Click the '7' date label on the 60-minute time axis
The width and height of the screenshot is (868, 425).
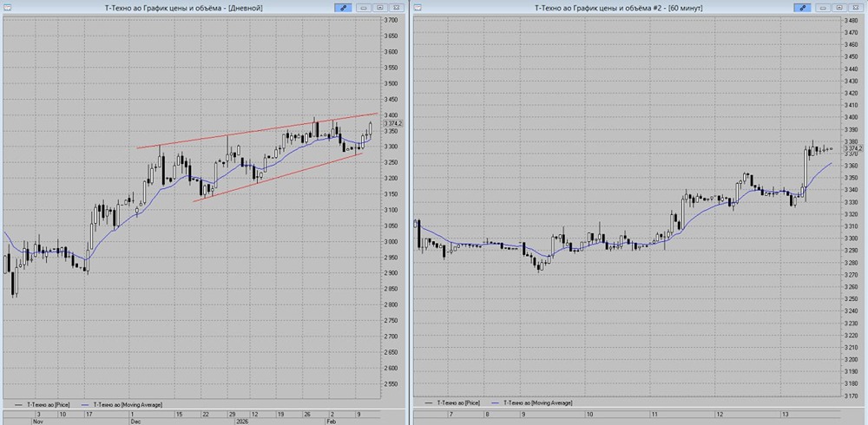(x=451, y=414)
